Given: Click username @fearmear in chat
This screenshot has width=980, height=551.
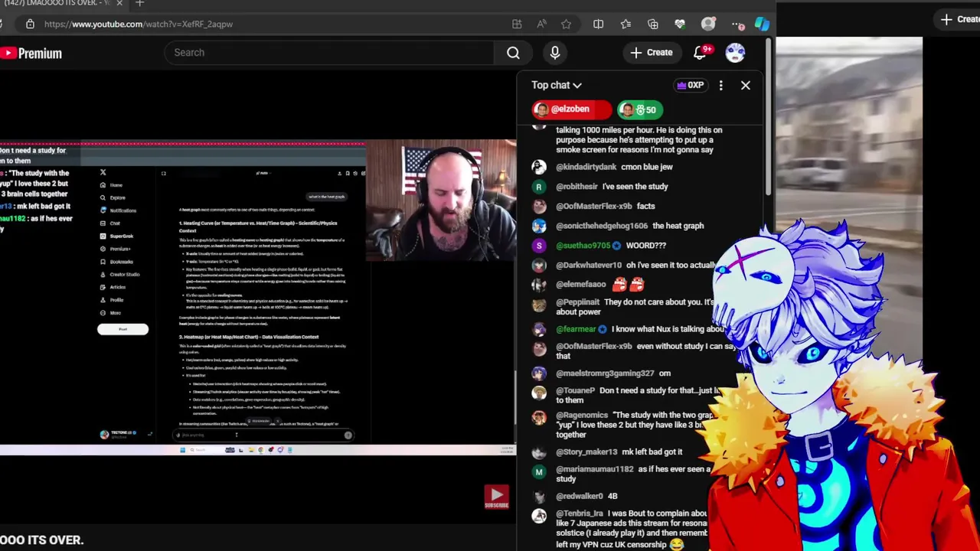Looking at the screenshot, I should point(576,329).
